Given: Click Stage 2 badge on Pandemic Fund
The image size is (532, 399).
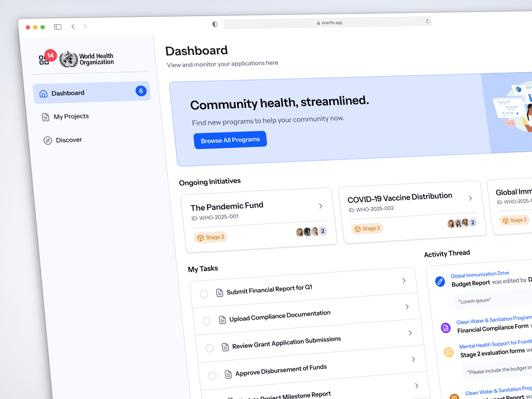Looking at the screenshot, I should click(x=211, y=237).
